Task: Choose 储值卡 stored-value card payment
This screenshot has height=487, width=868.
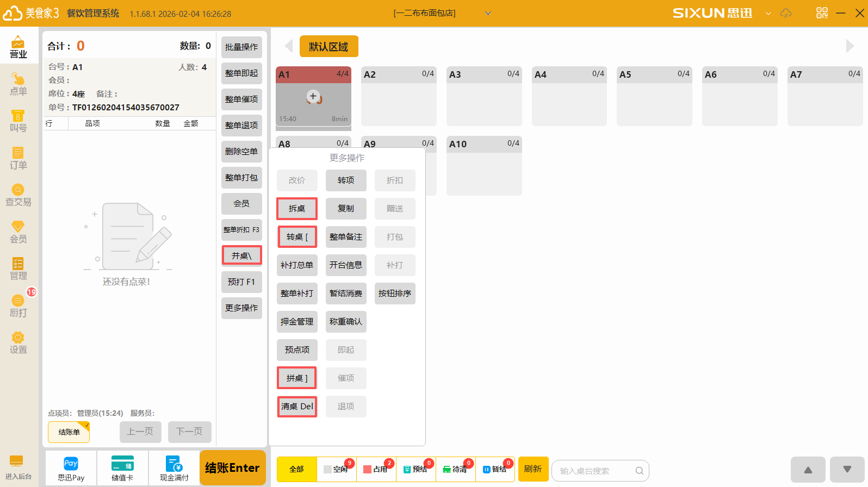Action: click(x=122, y=469)
